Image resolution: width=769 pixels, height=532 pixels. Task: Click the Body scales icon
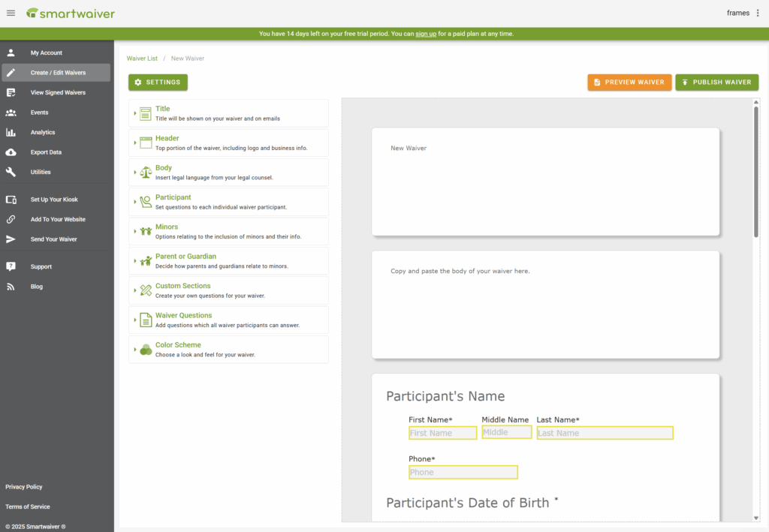pos(146,172)
